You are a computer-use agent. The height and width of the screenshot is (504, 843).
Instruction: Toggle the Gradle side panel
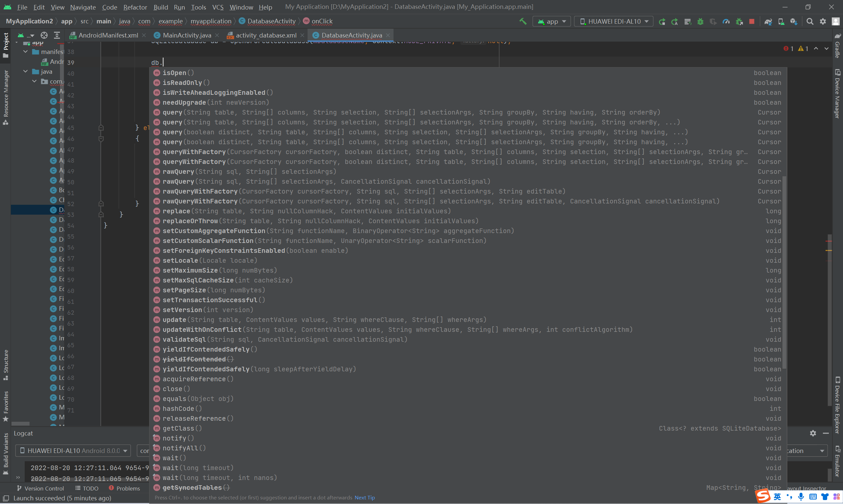click(x=837, y=46)
